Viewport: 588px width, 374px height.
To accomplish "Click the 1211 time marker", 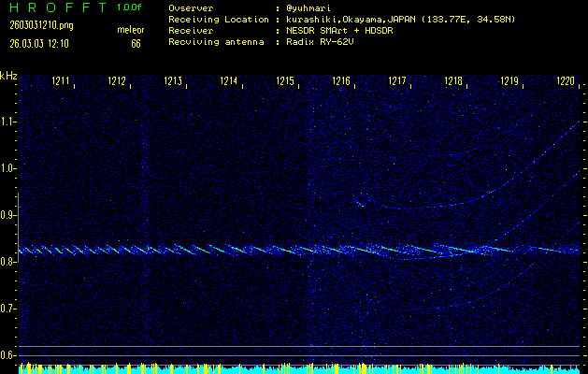I will tap(62, 82).
